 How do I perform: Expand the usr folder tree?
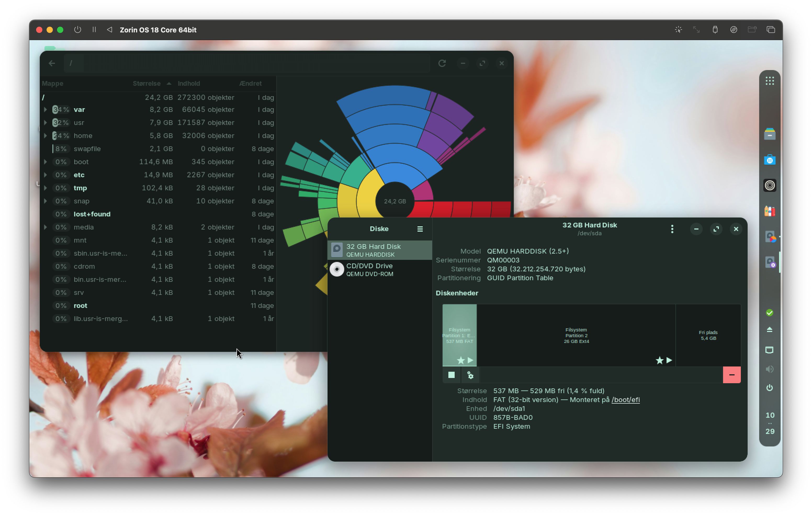point(46,123)
